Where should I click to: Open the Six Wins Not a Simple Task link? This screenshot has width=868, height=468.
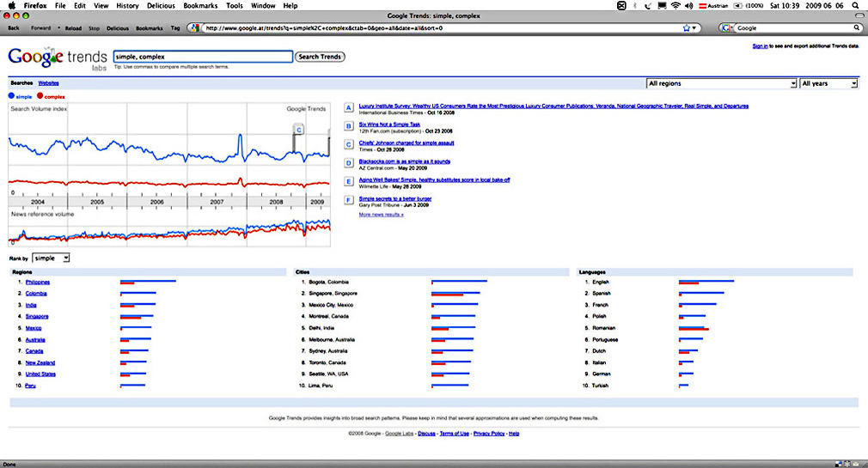tap(389, 125)
